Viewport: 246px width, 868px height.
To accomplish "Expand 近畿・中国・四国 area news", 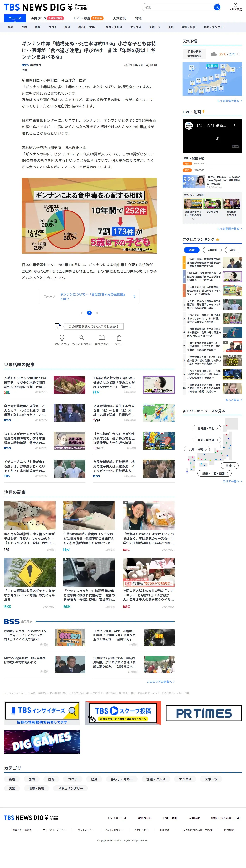I will [x=215, y=473].
